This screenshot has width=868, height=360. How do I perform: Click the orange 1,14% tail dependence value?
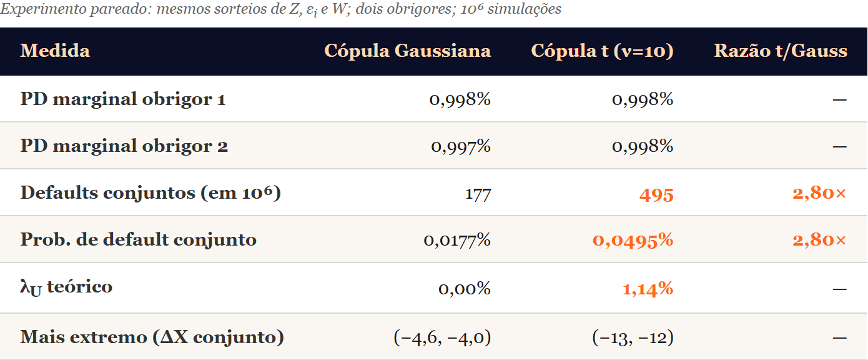click(648, 289)
